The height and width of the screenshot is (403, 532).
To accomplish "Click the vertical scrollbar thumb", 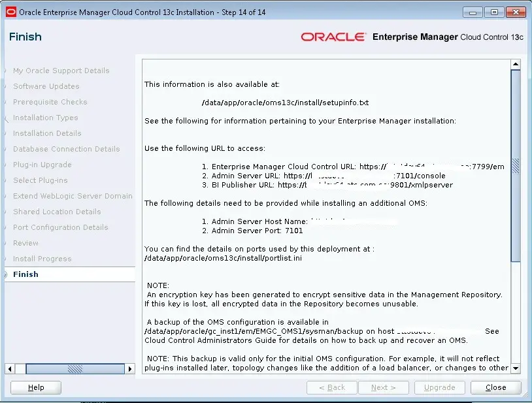I will (516, 166).
